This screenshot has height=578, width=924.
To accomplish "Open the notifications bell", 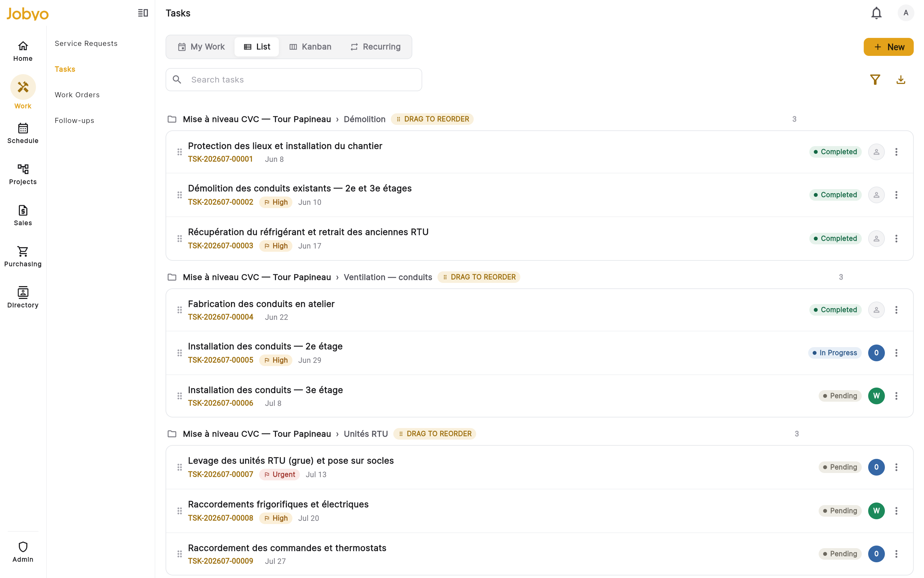I will tap(876, 13).
